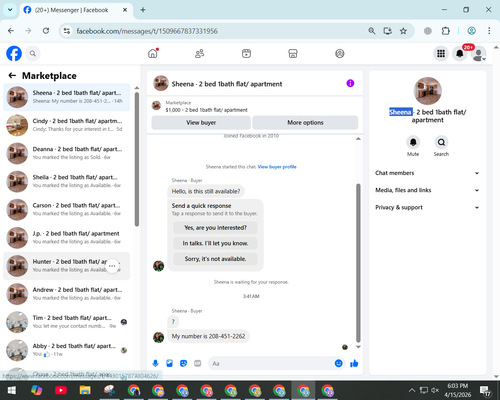Open the Abby conversation in list
Image resolution: width=500 pixels, height=400 pixels.
(67, 350)
